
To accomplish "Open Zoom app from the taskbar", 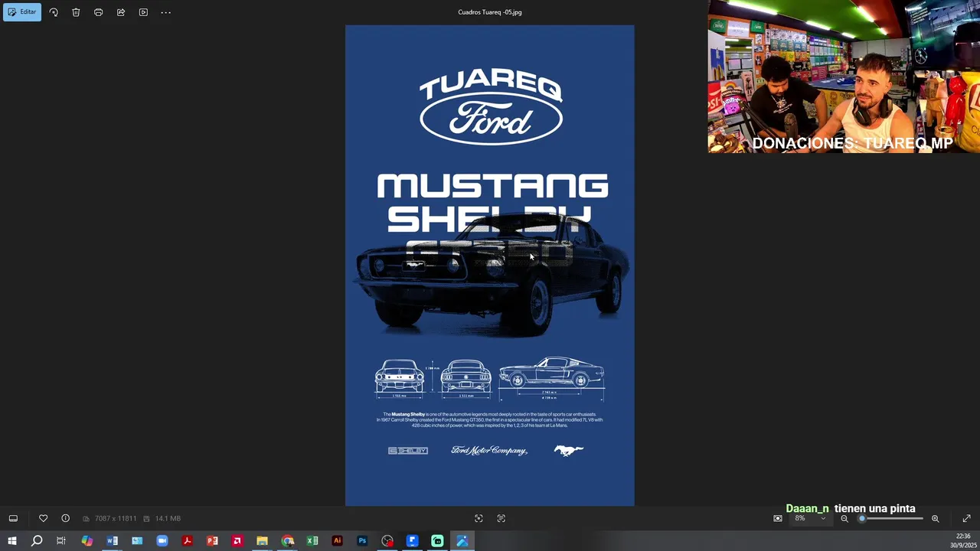I will 162,541.
